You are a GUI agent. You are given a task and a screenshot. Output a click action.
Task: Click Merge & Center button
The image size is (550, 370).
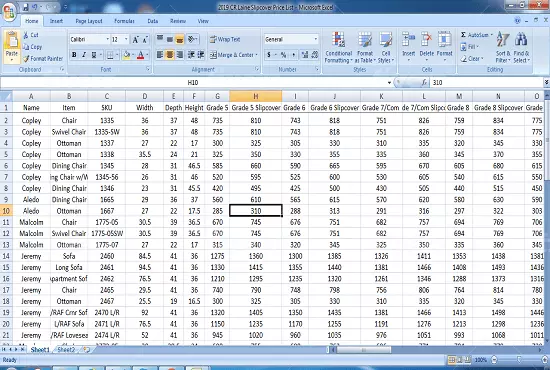click(x=232, y=55)
